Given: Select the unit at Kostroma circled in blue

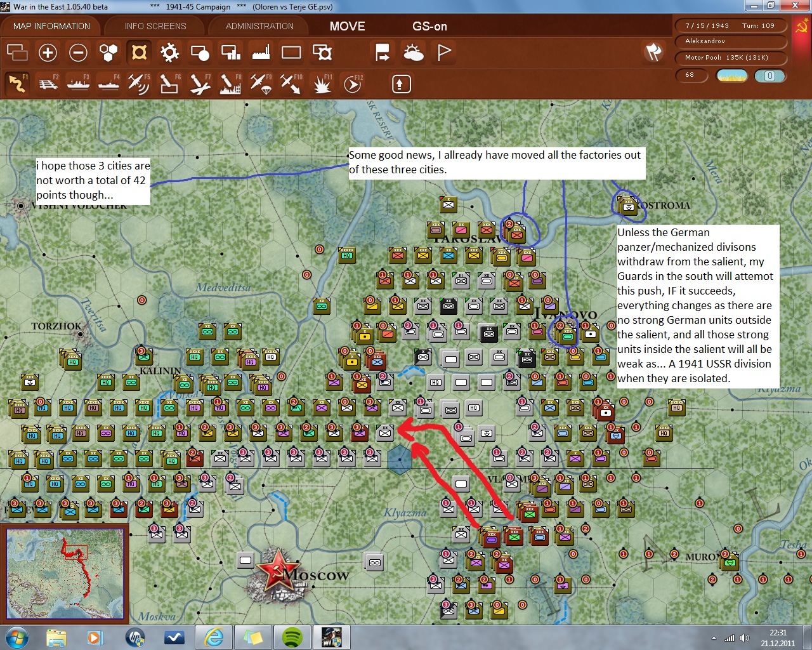Looking at the screenshot, I should 627,206.
